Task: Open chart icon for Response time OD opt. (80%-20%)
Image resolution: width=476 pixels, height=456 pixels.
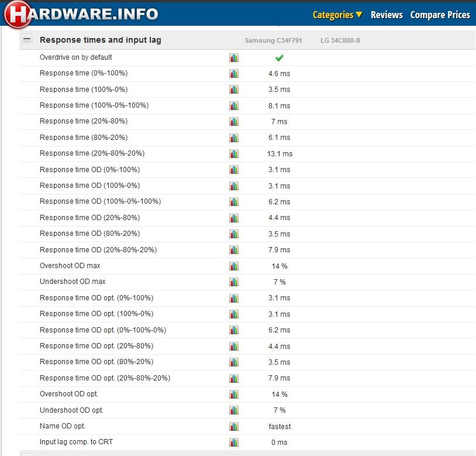Action: 234,362
